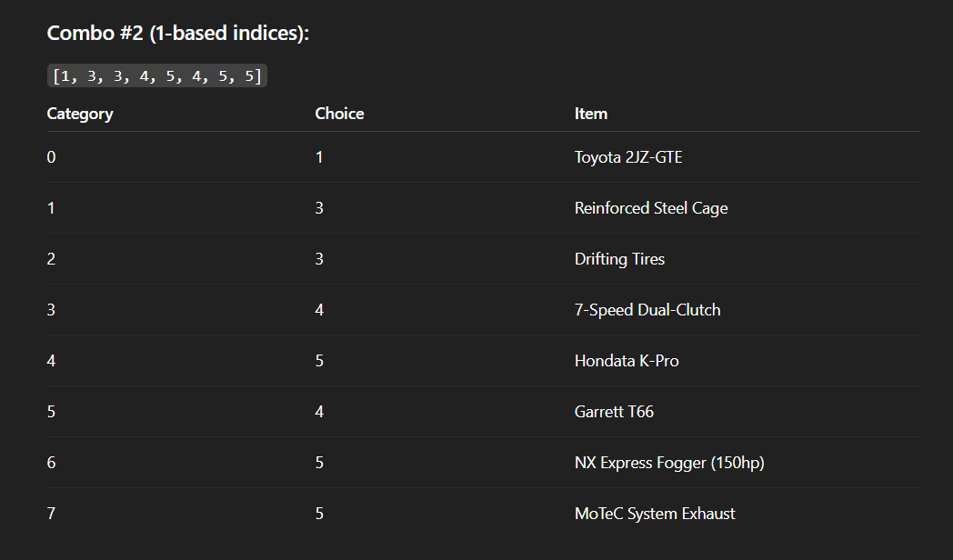953x560 pixels.
Task: Click the choice value in the Toyota 2JZ-GTE row
Action: tap(319, 157)
